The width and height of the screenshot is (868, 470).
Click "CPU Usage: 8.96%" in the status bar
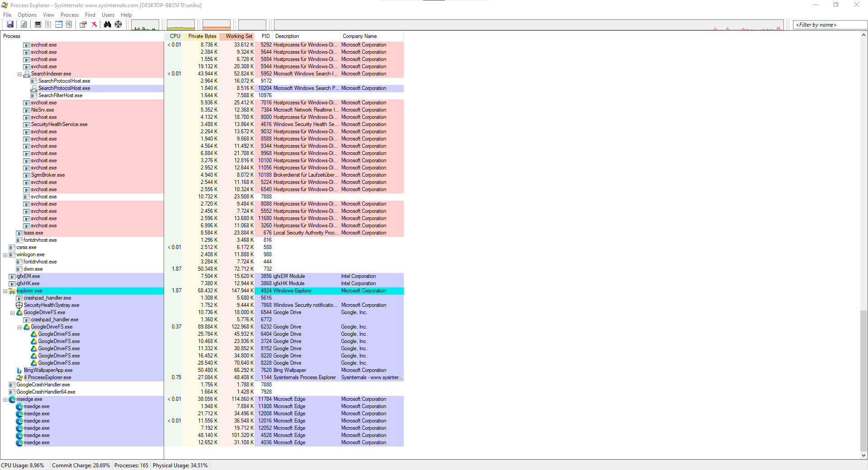23,465
